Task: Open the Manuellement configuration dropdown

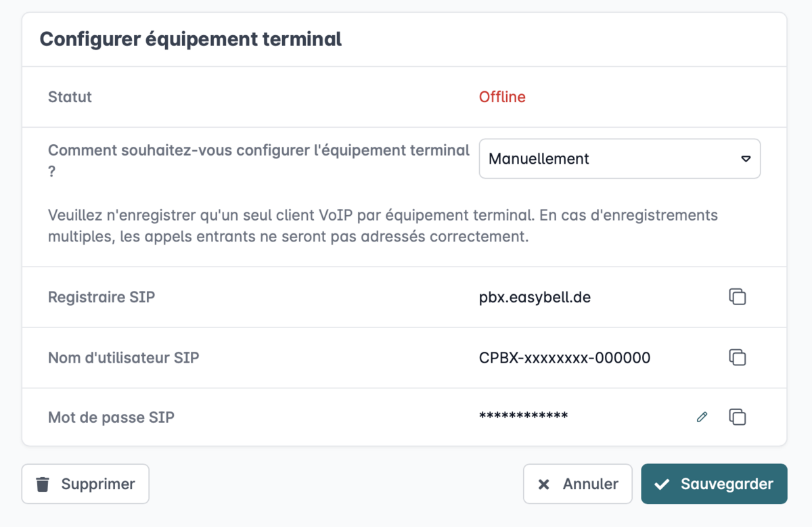Action: pyautogui.click(x=619, y=159)
